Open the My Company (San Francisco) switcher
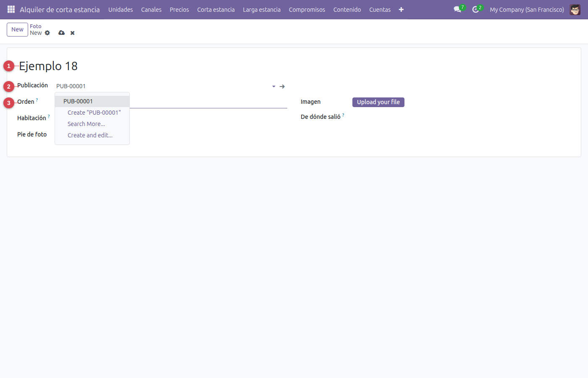 point(527,9)
